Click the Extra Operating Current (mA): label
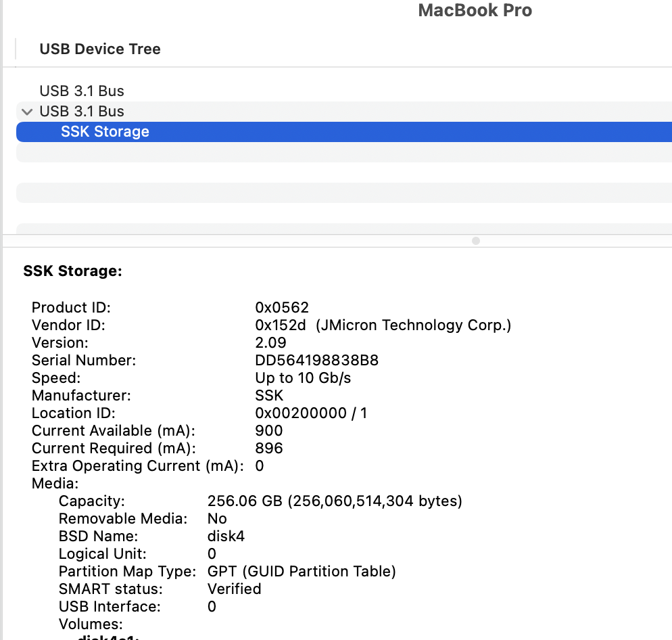This screenshot has height=640, width=672. (x=138, y=466)
